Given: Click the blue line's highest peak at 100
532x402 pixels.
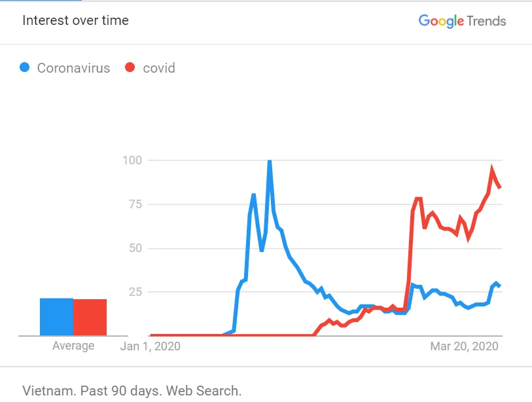Looking at the screenshot, I should coord(270,162).
